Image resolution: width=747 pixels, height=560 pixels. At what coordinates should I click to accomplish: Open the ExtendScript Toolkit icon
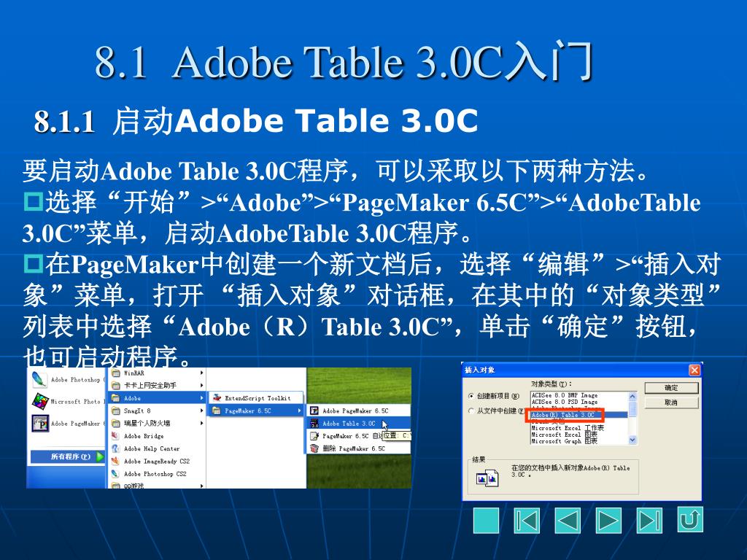tap(217, 397)
